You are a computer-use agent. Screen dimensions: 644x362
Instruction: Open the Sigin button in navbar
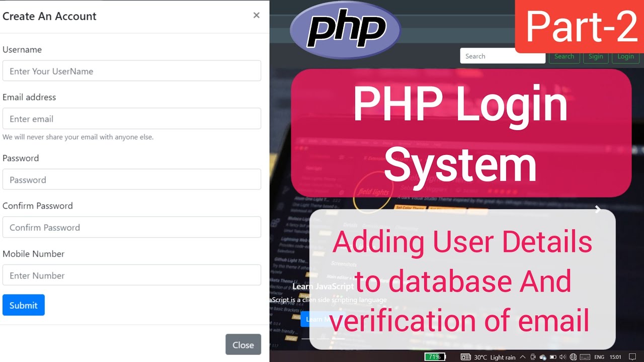click(x=596, y=56)
